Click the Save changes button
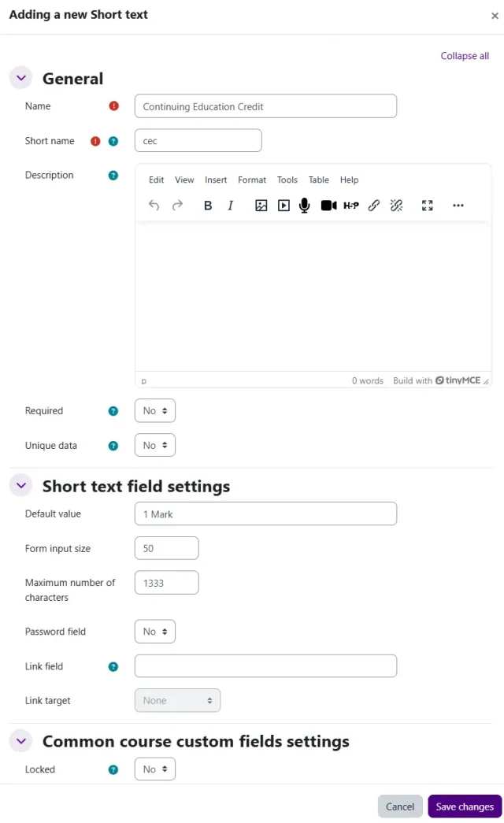This screenshot has width=504, height=823. tap(465, 806)
